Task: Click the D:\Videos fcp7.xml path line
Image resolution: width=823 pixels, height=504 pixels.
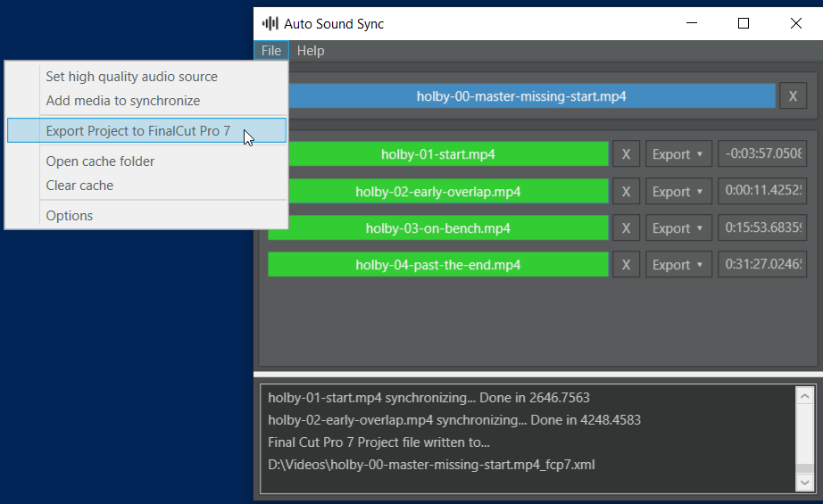Action: point(431,465)
